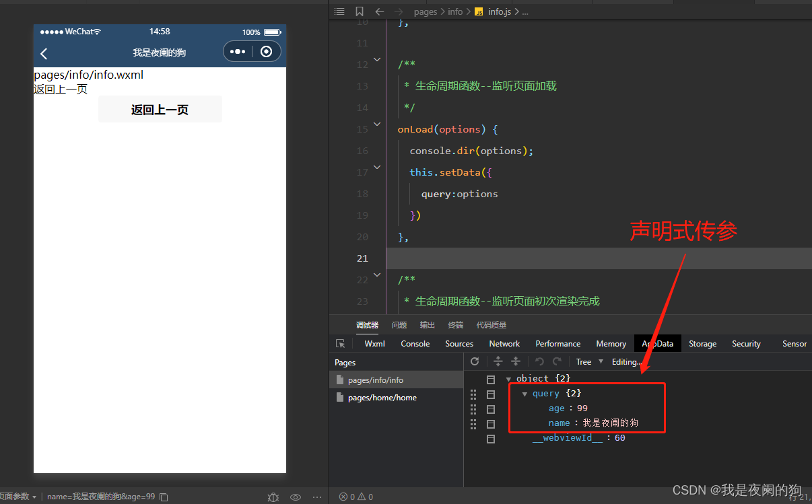Screen dimensions: 812x504
Task: Toggle the box beside the name row
Action: click(491, 424)
